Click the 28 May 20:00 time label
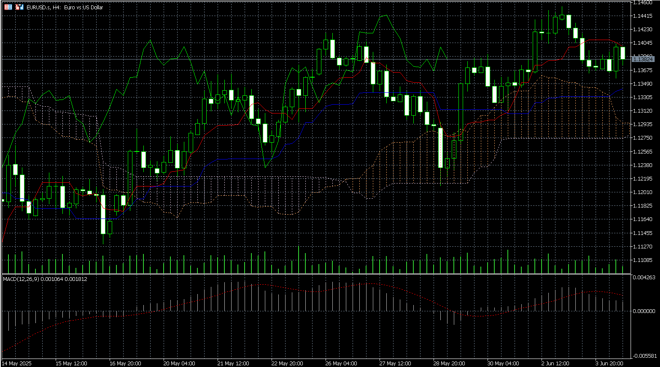The width and height of the screenshot is (660, 367). tap(449, 363)
